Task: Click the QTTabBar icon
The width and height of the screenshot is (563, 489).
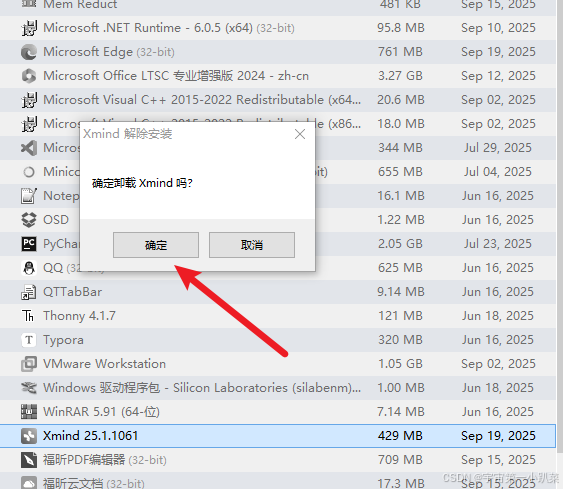Action: (29, 292)
